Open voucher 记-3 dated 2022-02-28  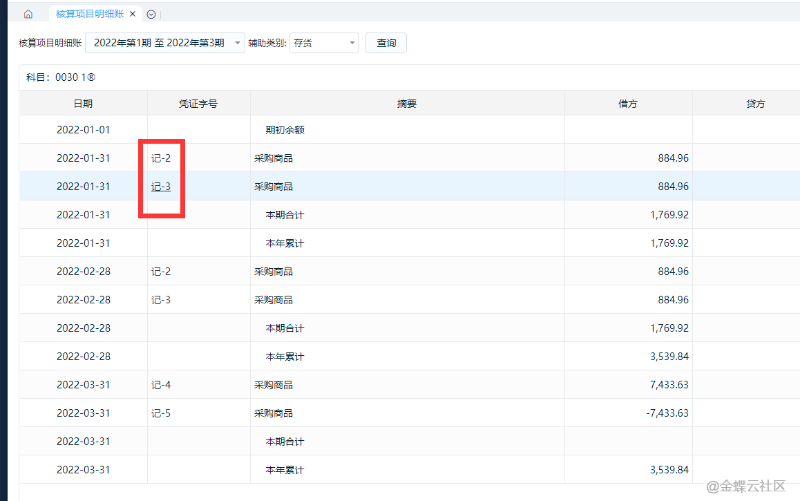coord(161,300)
